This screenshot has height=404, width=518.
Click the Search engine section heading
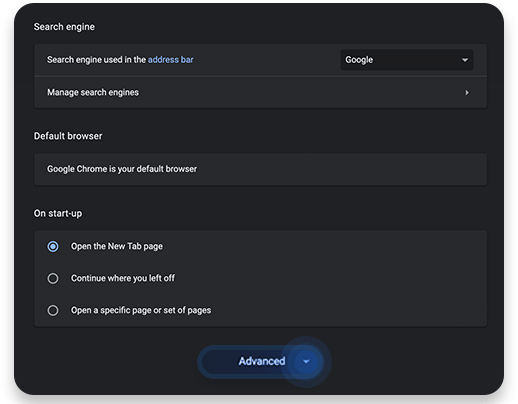pyautogui.click(x=64, y=27)
